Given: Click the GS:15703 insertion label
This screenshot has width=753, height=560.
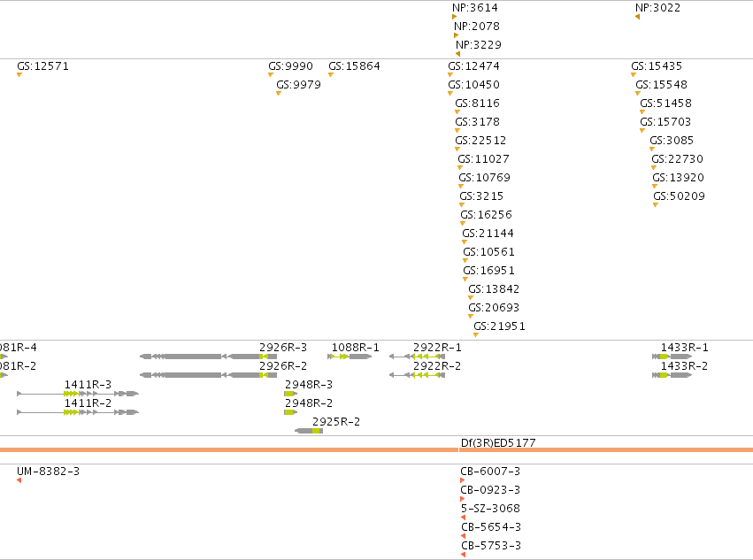Looking at the screenshot, I should pos(665,122).
